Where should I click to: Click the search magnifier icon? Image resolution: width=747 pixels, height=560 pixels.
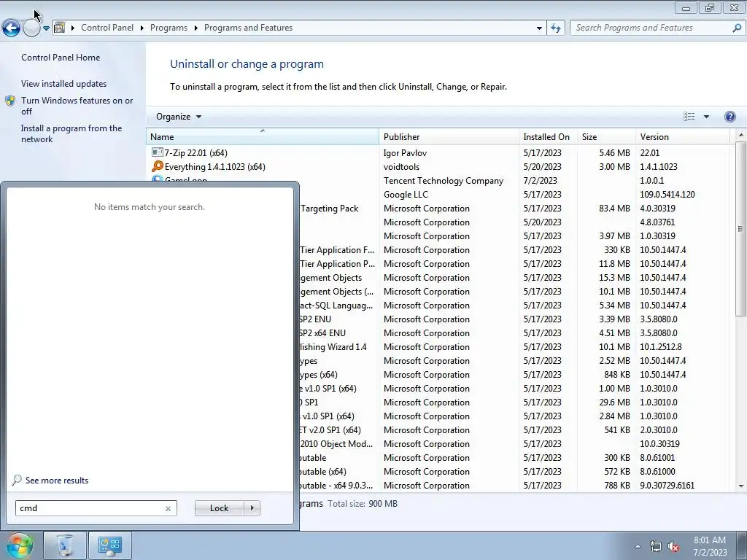pos(737,28)
